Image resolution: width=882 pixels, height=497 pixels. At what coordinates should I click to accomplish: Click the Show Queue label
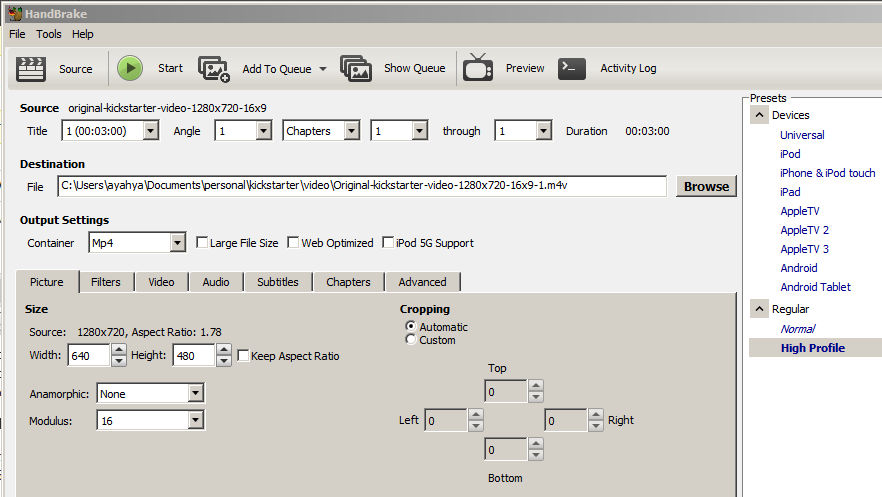point(415,68)
